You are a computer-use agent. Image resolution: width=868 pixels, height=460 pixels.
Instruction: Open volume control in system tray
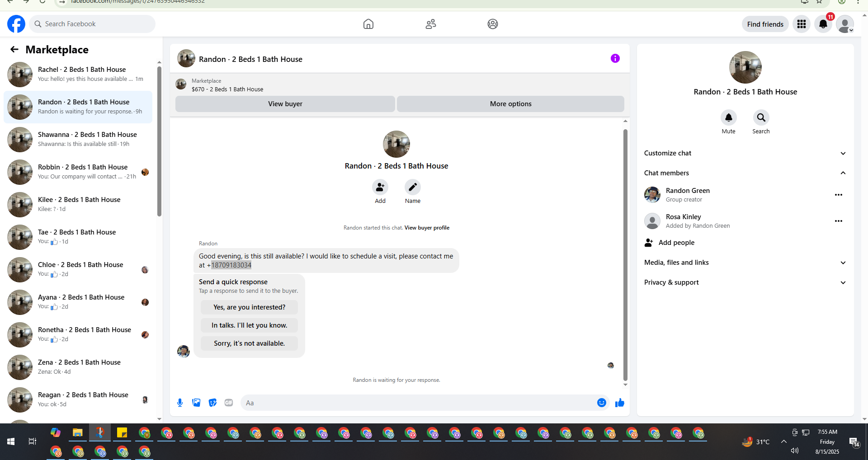[x=795, y=451]
